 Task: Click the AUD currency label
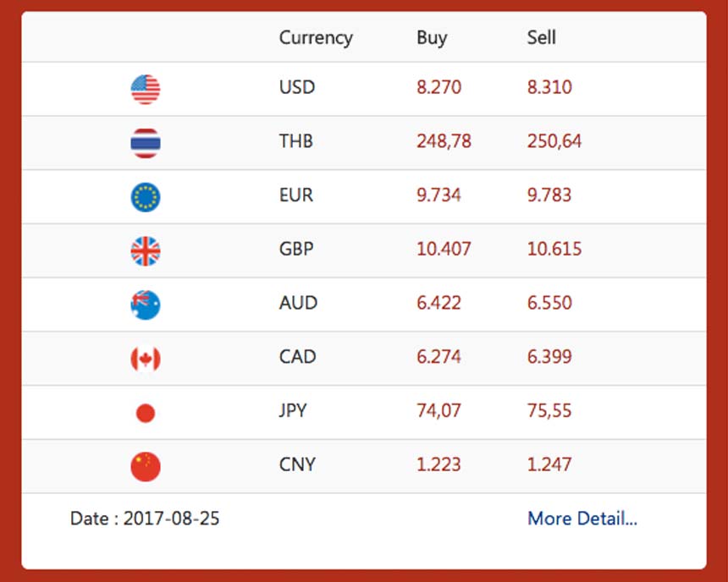(x=298, y=303)
